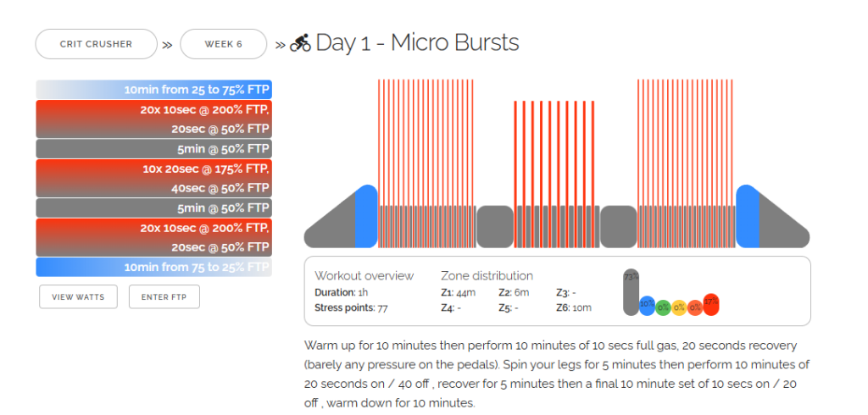Click the View Watts button
The width and height of the screenshot is (868, 415).
tap(78, 297)
